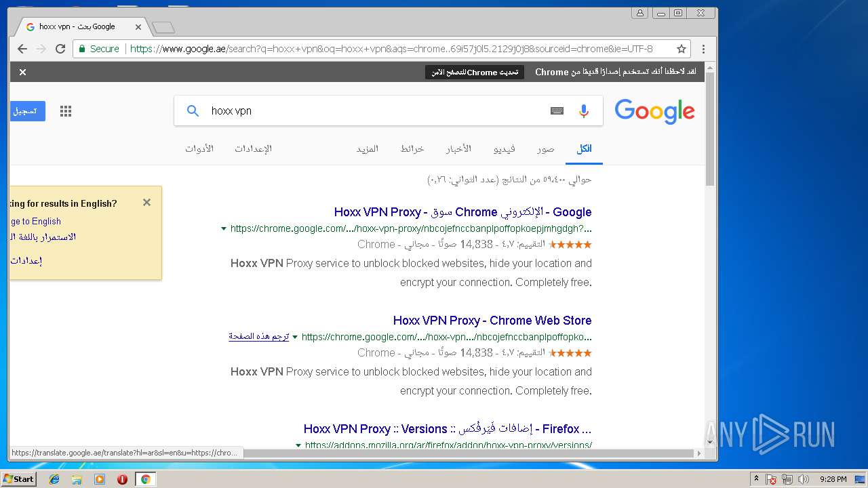Reload the page with the refresh icon
The image size is (868, 488).
pyautogui.click(x=60, y=49)
